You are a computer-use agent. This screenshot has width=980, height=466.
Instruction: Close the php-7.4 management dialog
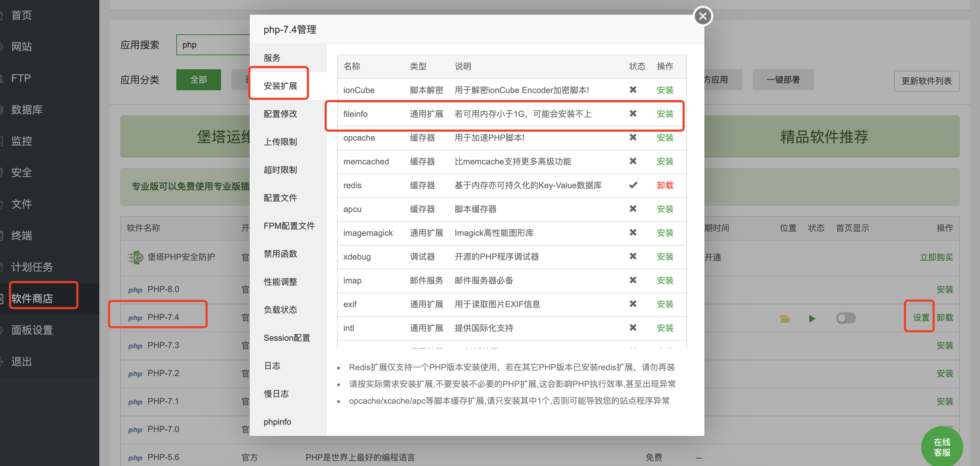[702, 16]
